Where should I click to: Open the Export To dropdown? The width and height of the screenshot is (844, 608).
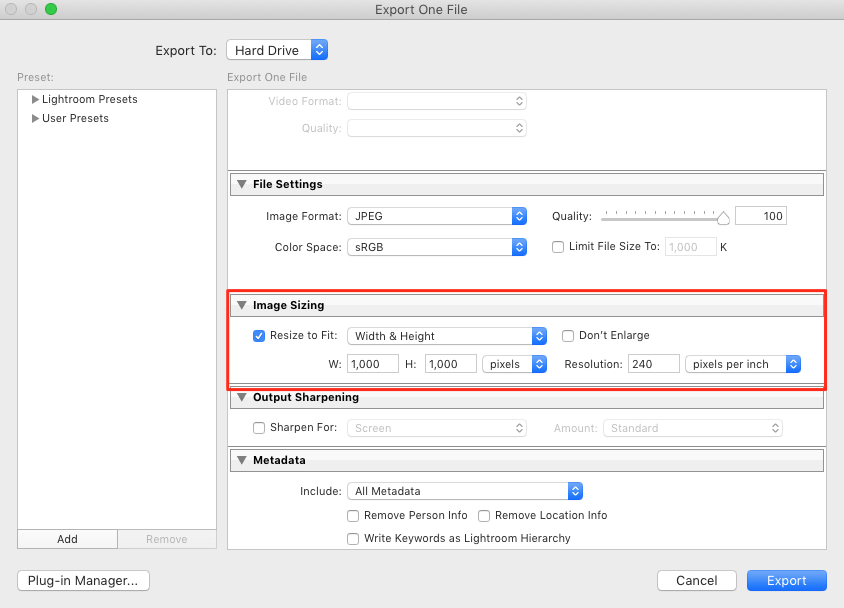[277, 50]
